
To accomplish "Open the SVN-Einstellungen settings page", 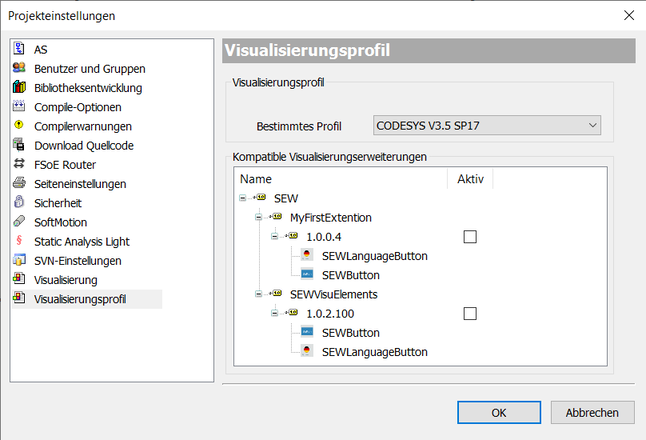I will (78, 261).
